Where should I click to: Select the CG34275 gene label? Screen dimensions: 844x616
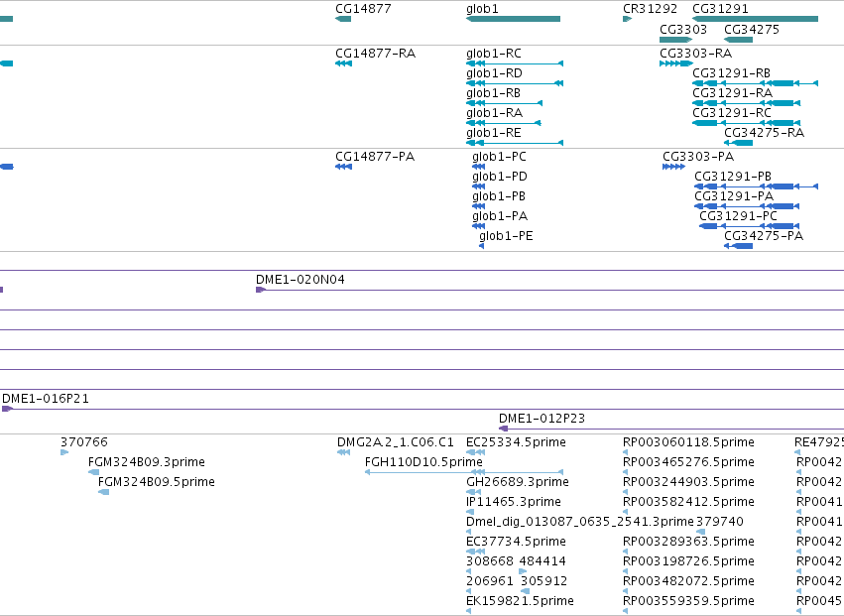coord(752,30)
